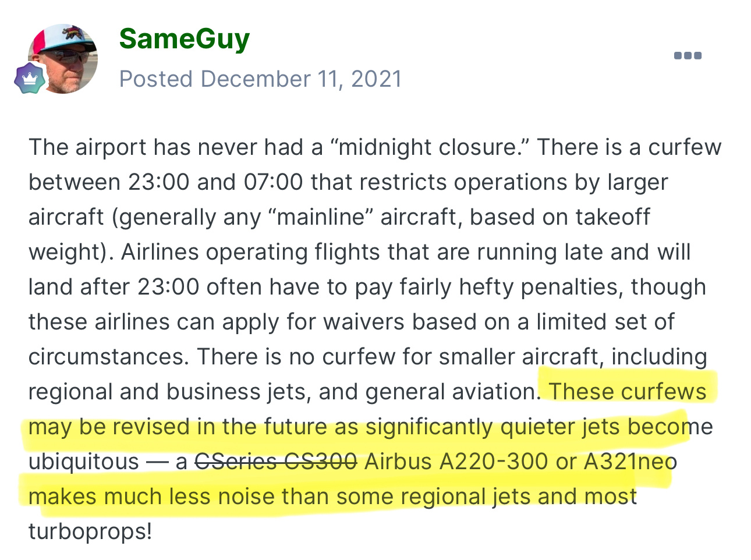Screen dimensions: 751x560
Task: Click the highlighted "These curfews" phrase
Action: (627, 392)
